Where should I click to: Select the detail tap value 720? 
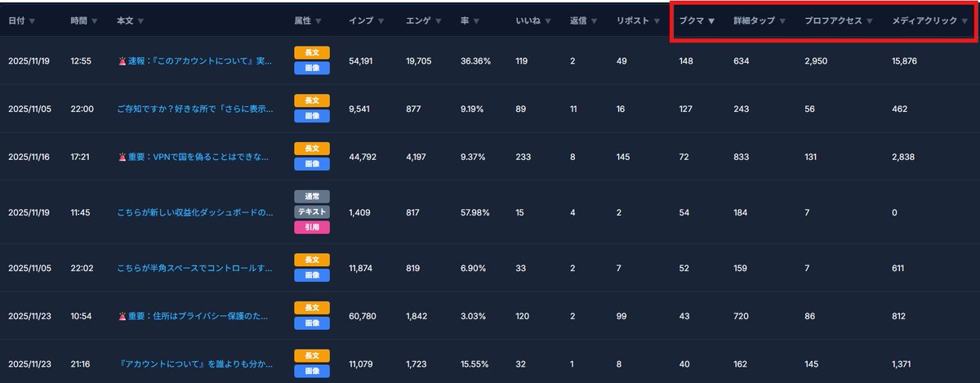point(742,316)
